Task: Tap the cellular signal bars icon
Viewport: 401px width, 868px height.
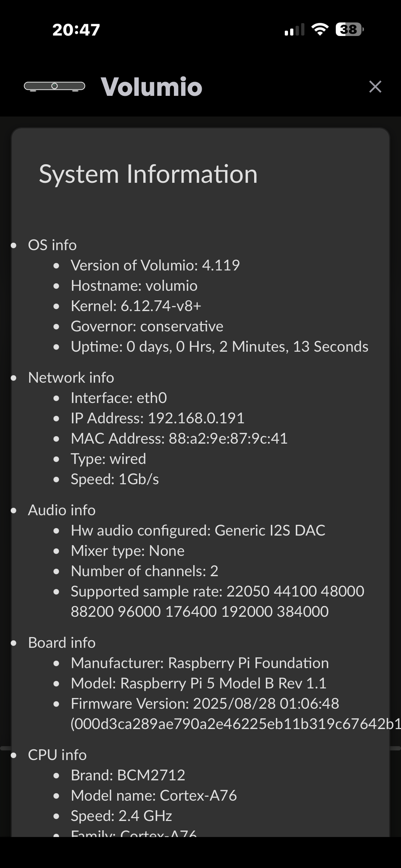Action: pos(294,30)
